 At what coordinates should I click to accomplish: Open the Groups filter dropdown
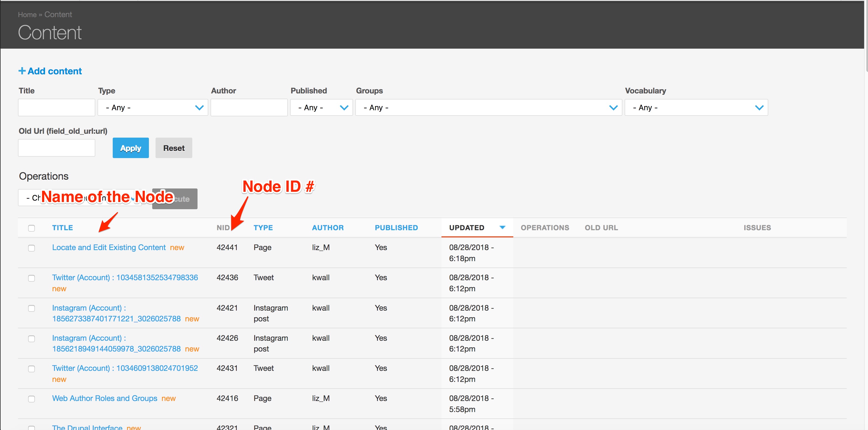point(488,107)
